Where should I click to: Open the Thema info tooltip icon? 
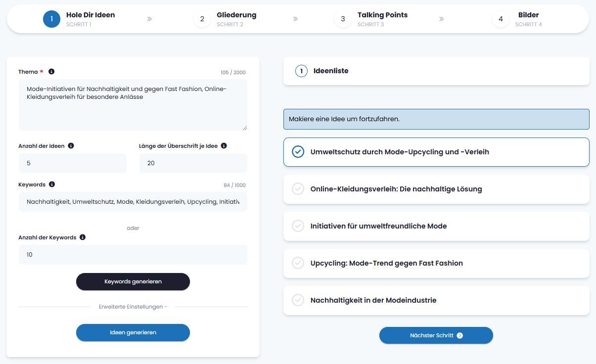click(x=51, y=71)
